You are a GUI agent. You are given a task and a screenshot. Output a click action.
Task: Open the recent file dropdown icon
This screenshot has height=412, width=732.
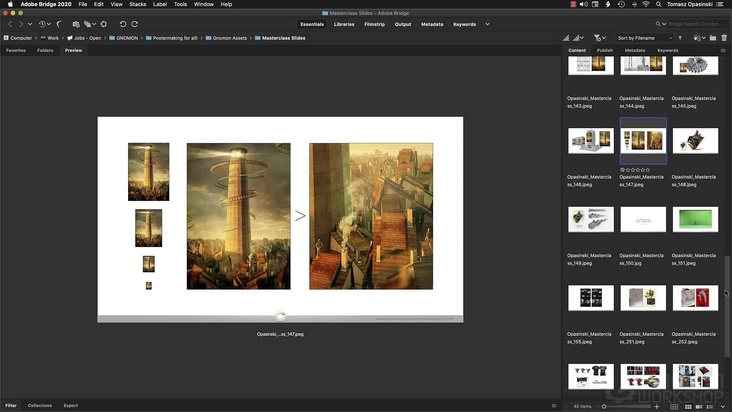point(699,38)
